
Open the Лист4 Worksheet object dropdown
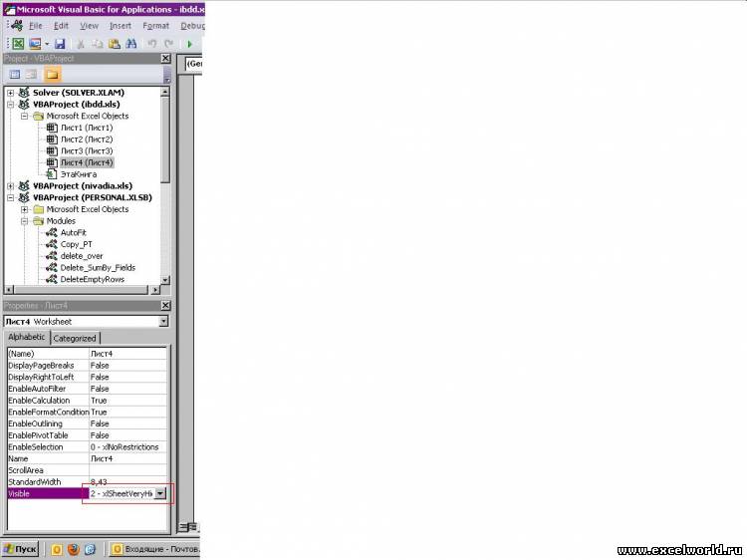[x=163, y=322]
